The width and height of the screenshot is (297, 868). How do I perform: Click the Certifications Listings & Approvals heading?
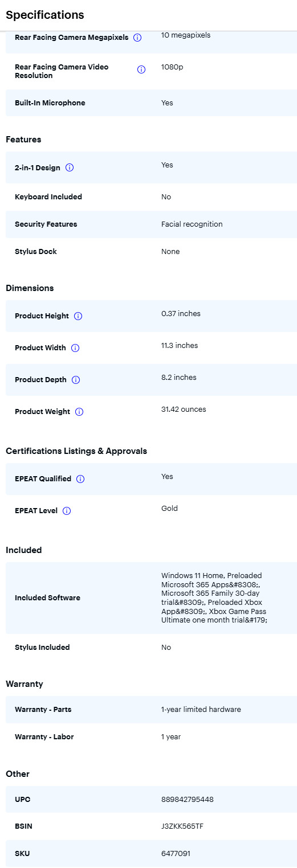click(x=76, y=451)
